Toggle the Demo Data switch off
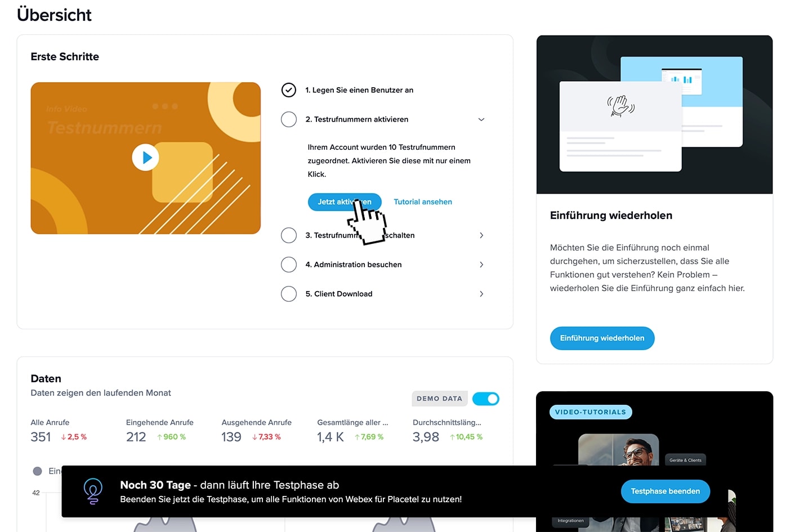This screenshot has width=795, height=532. coord(486,399)
